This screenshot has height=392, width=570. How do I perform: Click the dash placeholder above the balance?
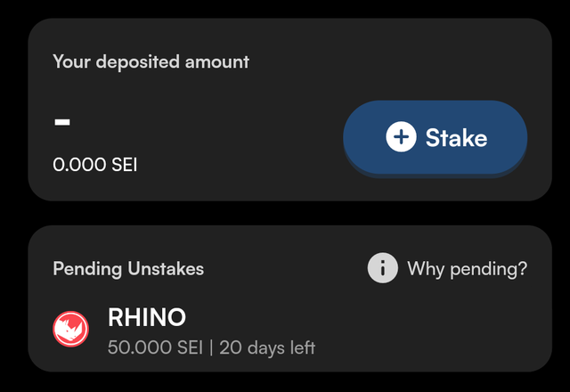click(x=62, y=122)
